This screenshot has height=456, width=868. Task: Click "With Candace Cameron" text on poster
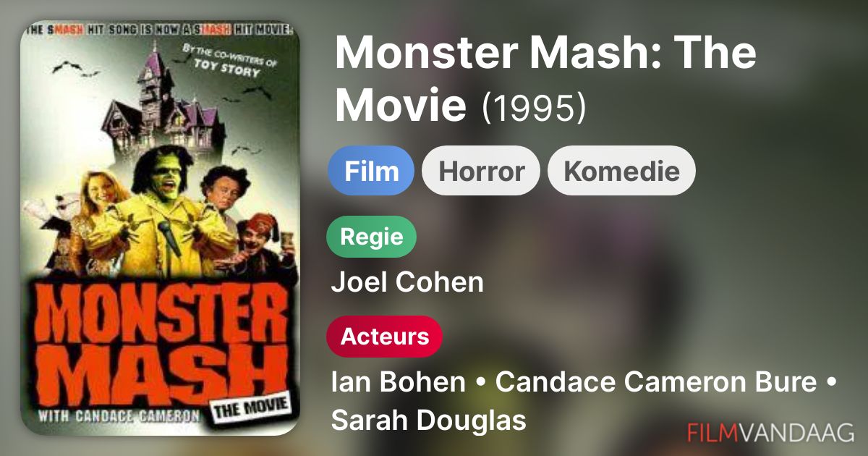pos(119,416)
